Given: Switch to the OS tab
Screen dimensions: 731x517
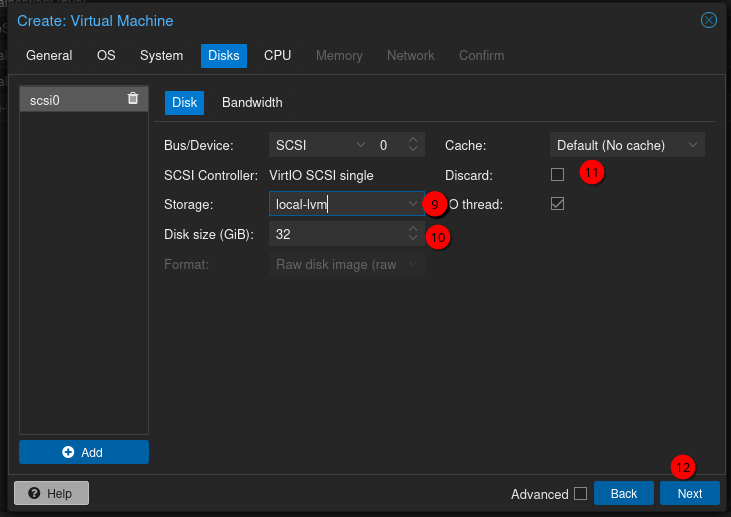Looking at the screenshot, I should click(x=106, y=55).
